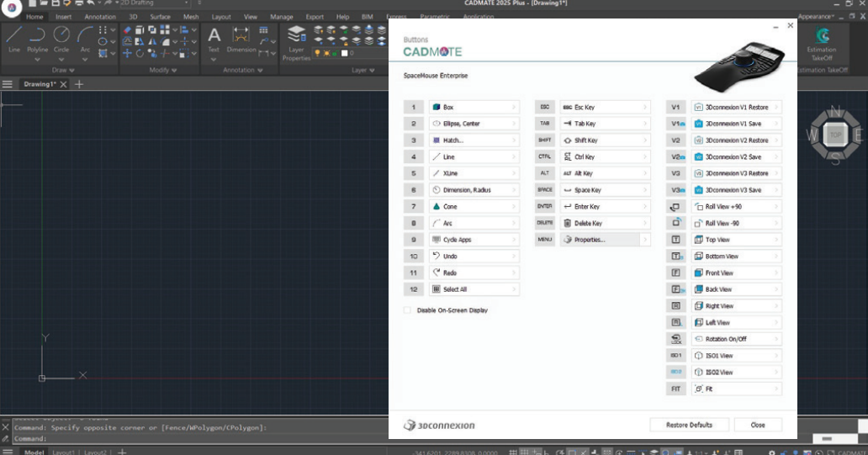
Task: Click the Restore Defaults button
Action: tap(689, 425)
